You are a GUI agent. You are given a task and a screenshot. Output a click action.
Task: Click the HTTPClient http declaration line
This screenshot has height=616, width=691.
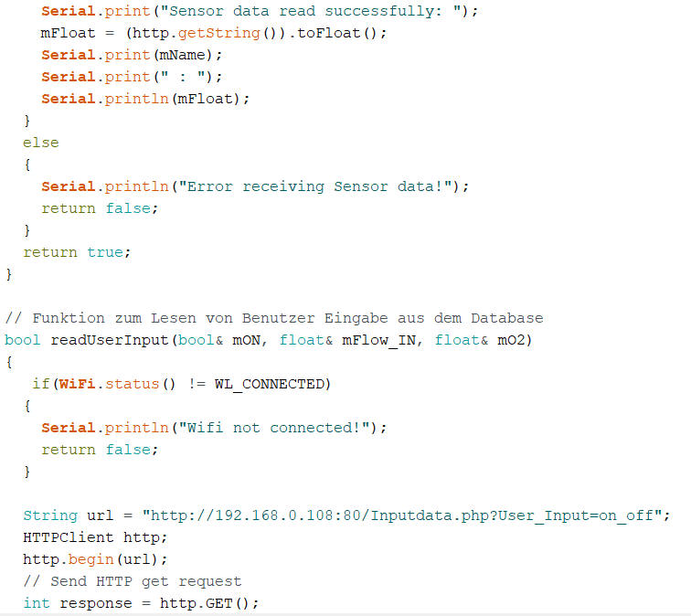95,536
